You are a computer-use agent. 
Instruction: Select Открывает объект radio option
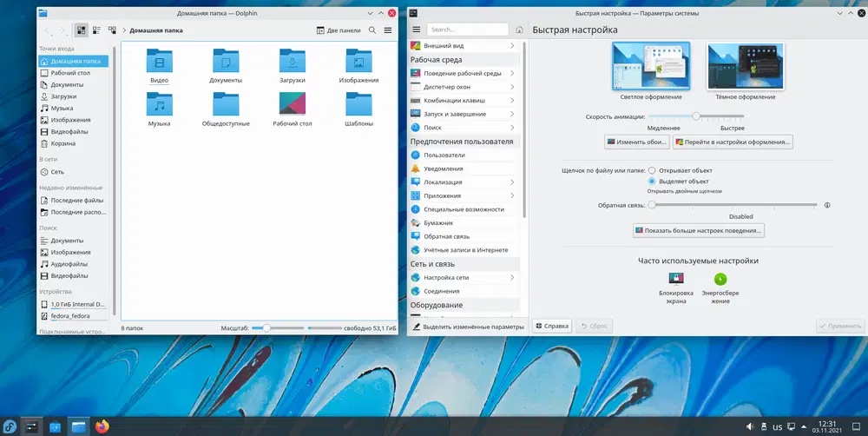pyautogui.click(x=681, y=170)
